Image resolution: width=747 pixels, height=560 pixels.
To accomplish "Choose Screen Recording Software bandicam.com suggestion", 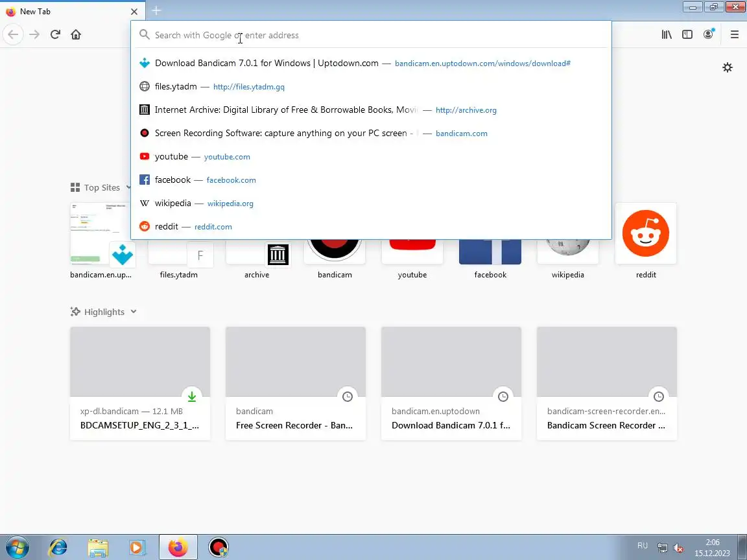I will [x=371, y=133].
